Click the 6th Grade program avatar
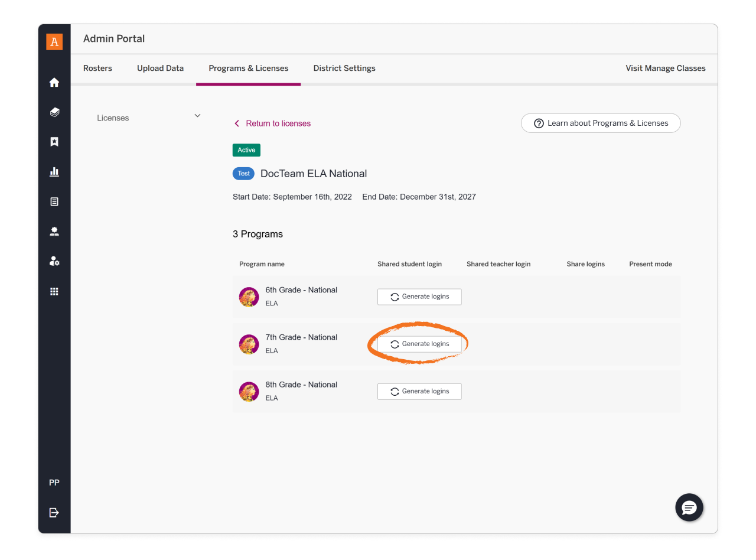The height and width of the screenshot is (560, 756). click(249, 297)
